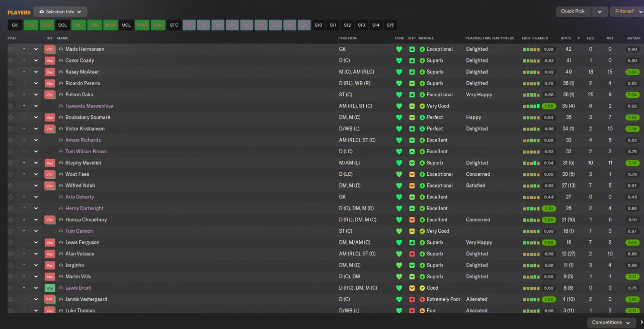Click the orange sharpness icon for Wout Faes
The image size is (644, 329).
point(412,174)
